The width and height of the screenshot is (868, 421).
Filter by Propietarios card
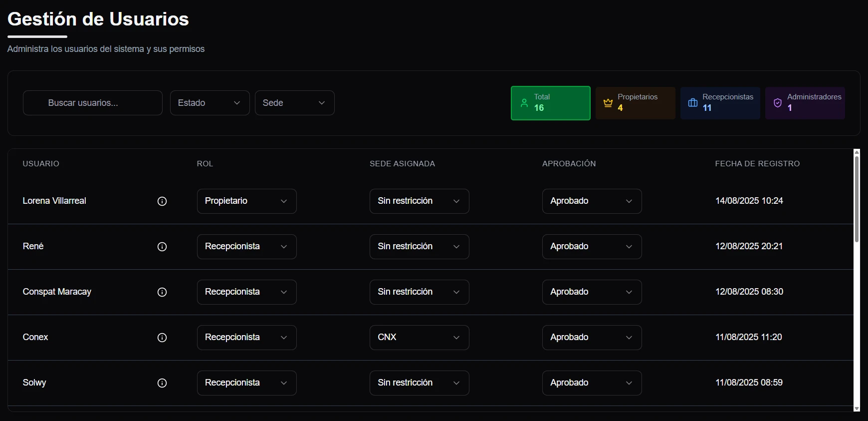(636, 103)
